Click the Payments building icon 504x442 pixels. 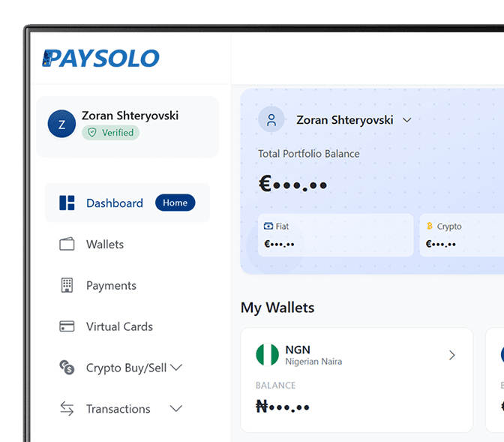(x=67, y=285)
